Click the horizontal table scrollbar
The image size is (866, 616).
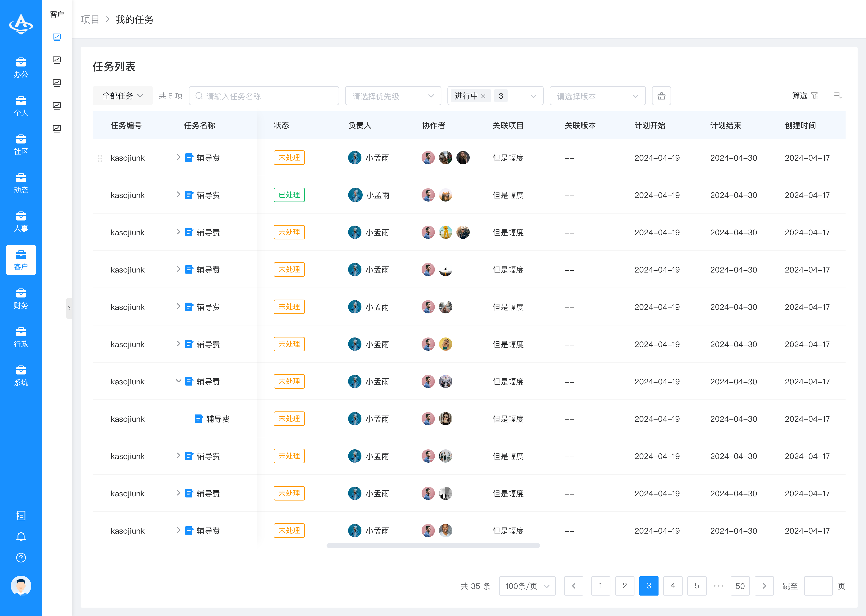[x=433, y=545]
